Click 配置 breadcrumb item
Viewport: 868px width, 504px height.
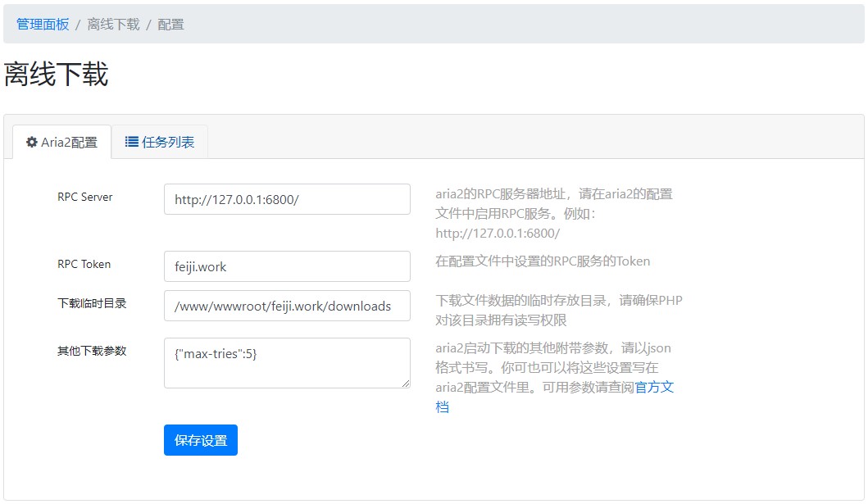(x=170, y=25)
